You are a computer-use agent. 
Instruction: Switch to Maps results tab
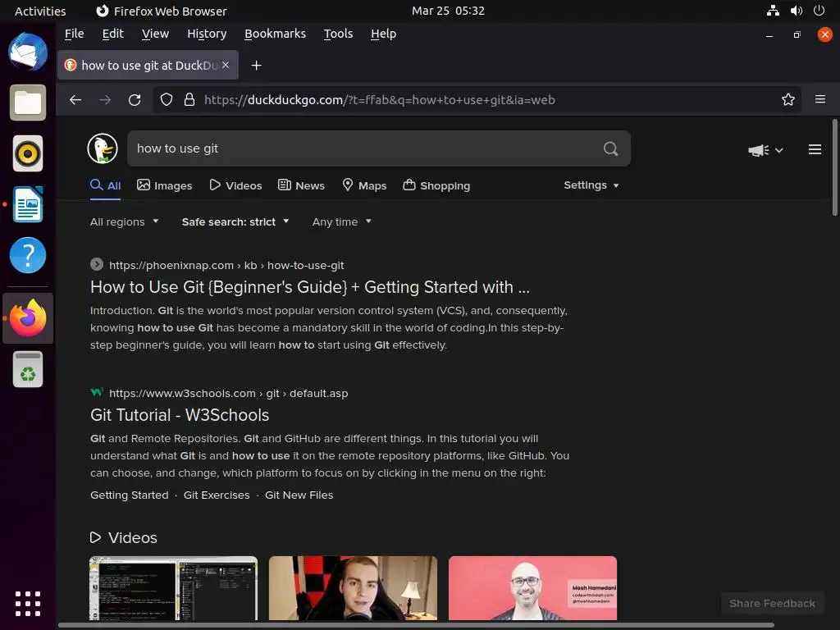tap(364, 185)
